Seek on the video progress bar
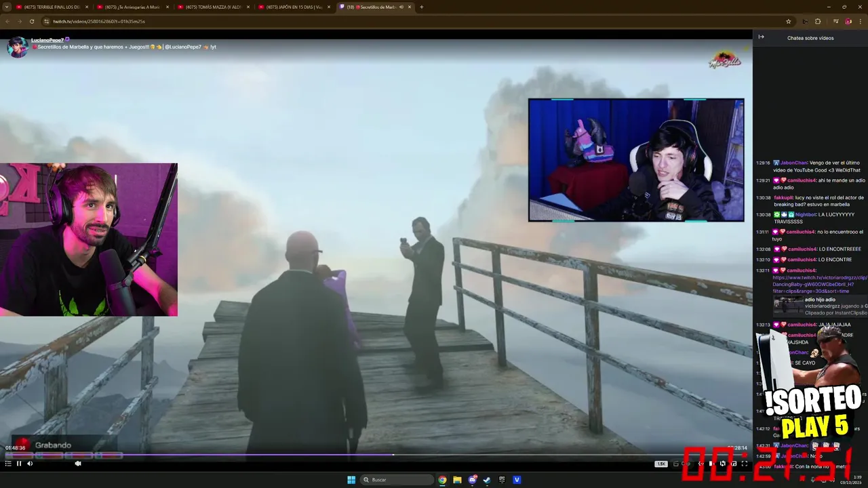 [376, 454]
